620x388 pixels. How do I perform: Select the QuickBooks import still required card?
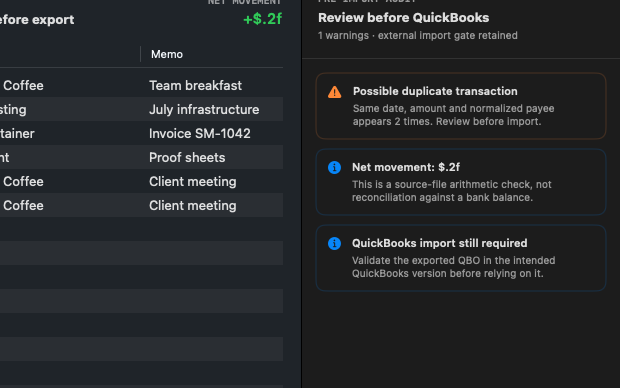coord(461,258)
